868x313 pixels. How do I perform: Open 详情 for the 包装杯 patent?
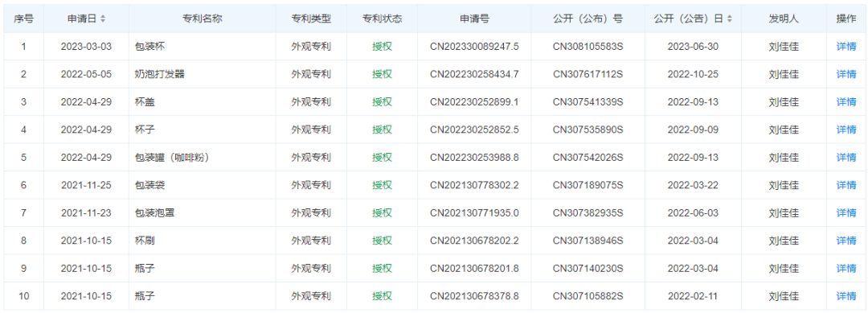pyautogui.click(x=845, y=47)
